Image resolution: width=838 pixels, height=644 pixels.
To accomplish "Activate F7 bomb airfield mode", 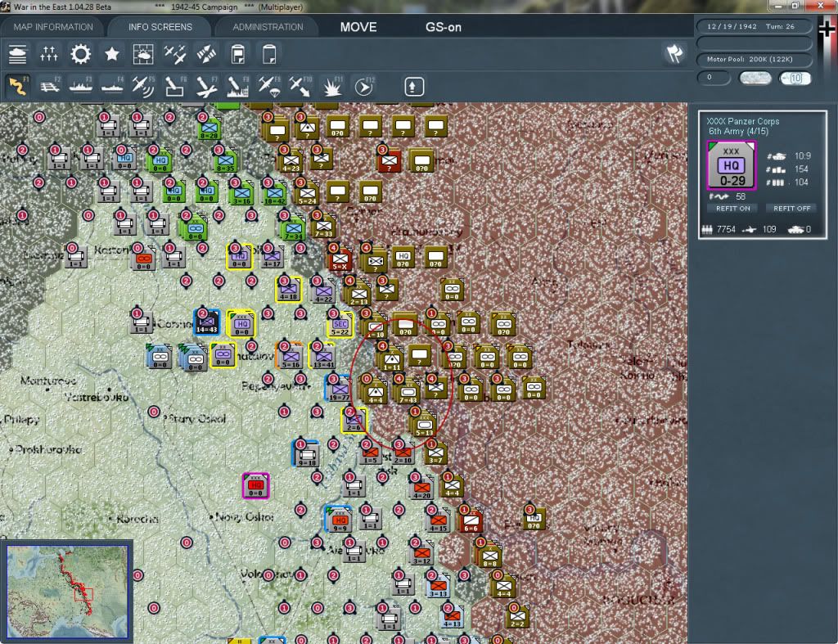I will point(206,87).
